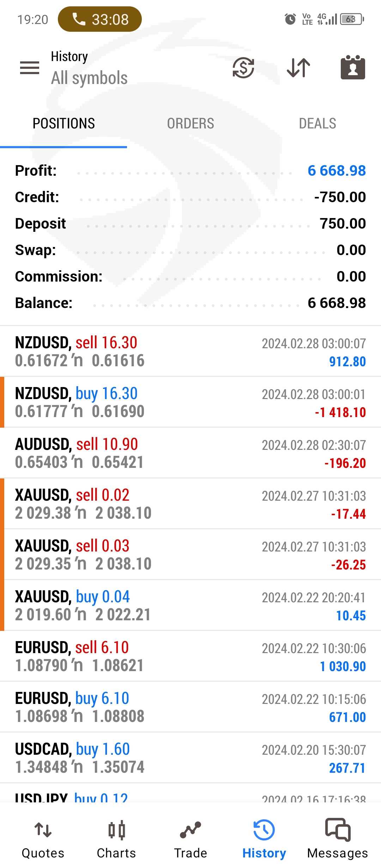Image resolution: width=381 pixels, height=868 pixels.
Task: Select the POSITIONS tab
Action: (64, 123)
